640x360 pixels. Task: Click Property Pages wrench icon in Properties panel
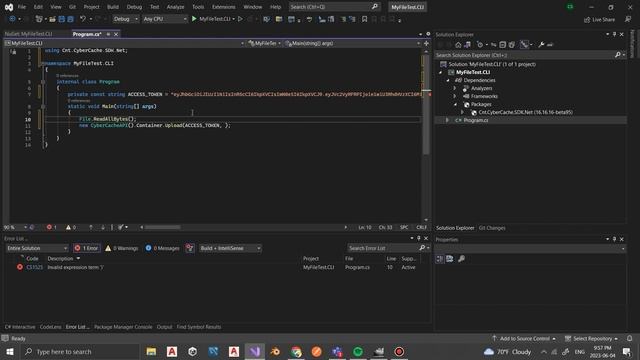(x=461, y=259)
